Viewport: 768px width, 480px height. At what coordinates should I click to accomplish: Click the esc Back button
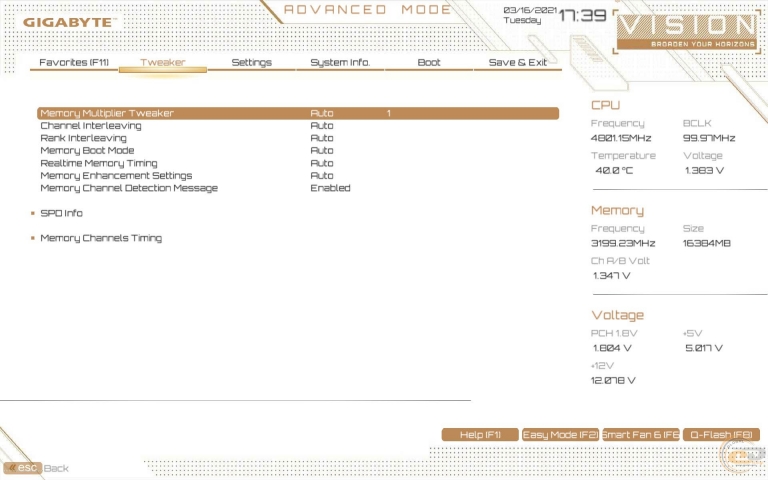(x=37, y=468)
